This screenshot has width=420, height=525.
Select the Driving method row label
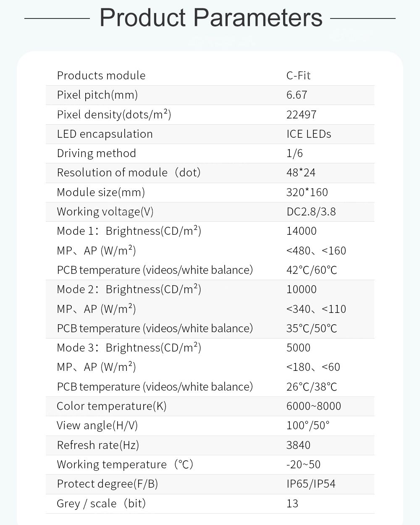point(96,153)
